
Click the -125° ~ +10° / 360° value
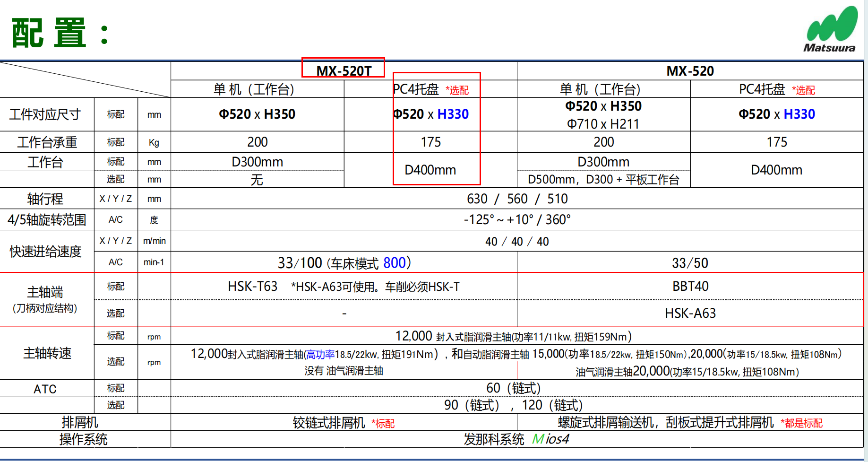(517, 220)
